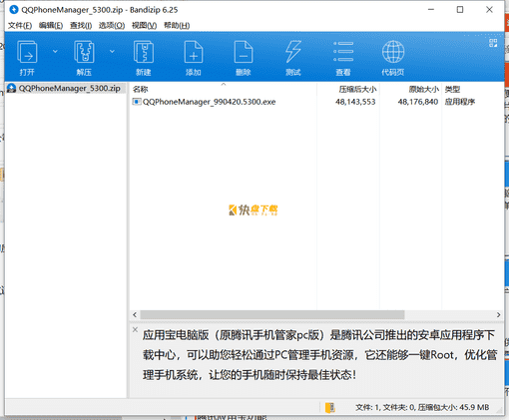Image resolution: width=509 pixels, height=420 pixels.
Task: Run archive test with 测试 lightning icon
Action: point(293,52)
